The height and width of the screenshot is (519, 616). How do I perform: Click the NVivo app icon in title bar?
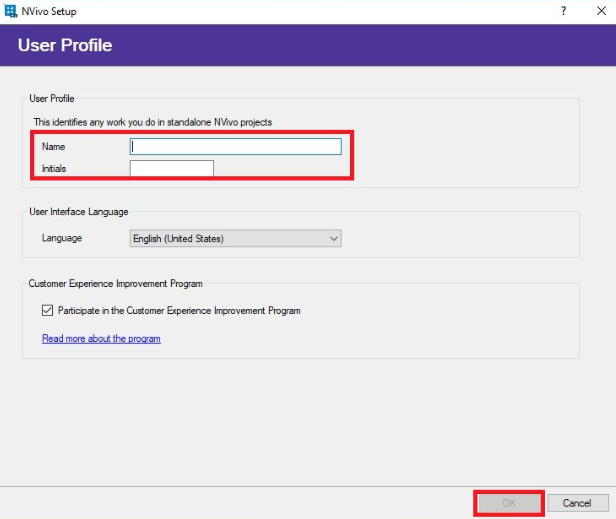click(10, 11)
